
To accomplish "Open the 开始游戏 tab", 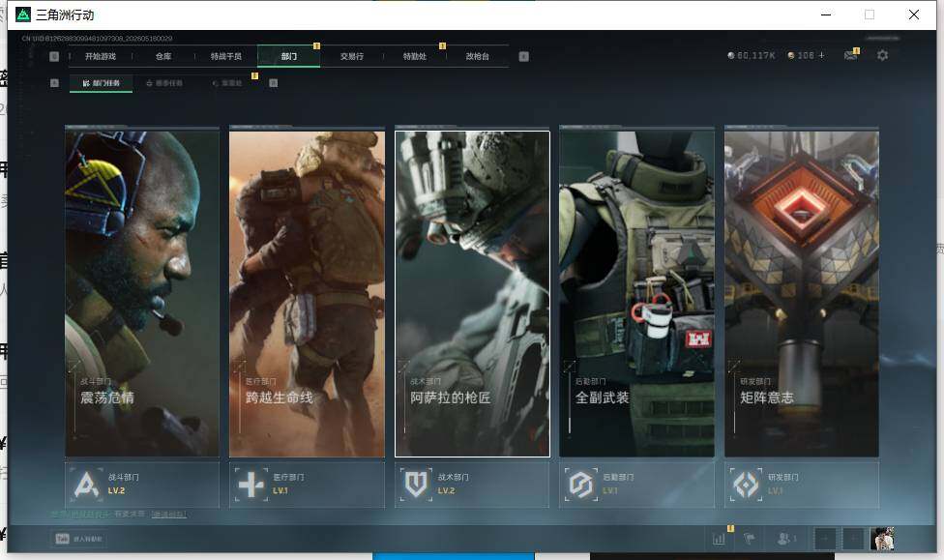I will (x=100, y=56).
